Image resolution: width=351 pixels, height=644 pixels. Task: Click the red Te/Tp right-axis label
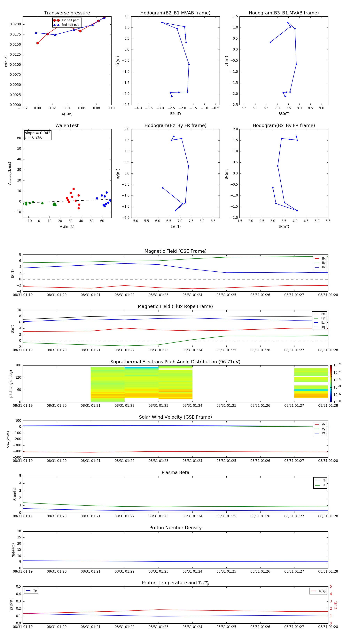pyautogui.click(x=336, y=605)
